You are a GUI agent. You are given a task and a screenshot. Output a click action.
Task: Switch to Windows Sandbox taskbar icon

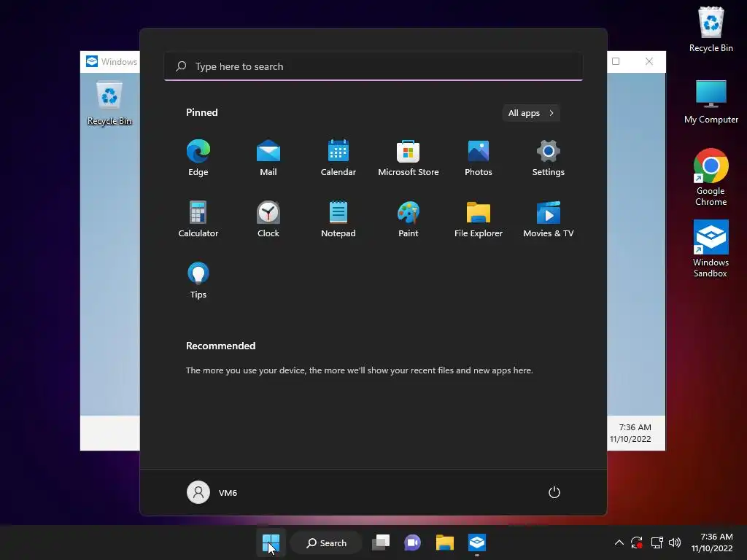point(477,542)
